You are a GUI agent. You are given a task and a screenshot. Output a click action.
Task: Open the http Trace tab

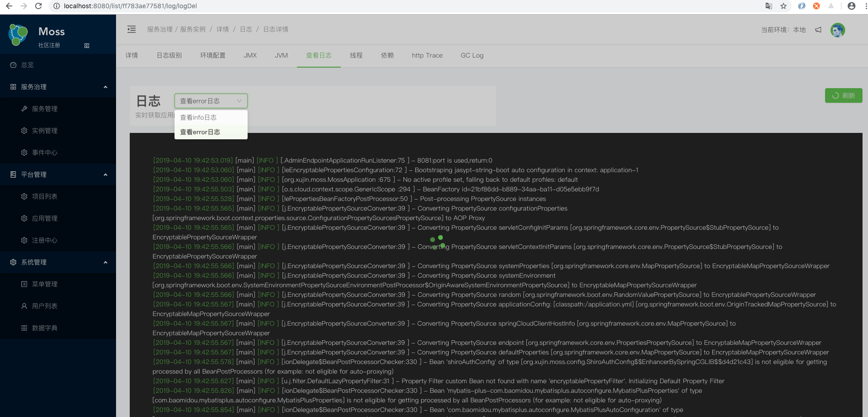pyautogui.click(x=427, y=55)
